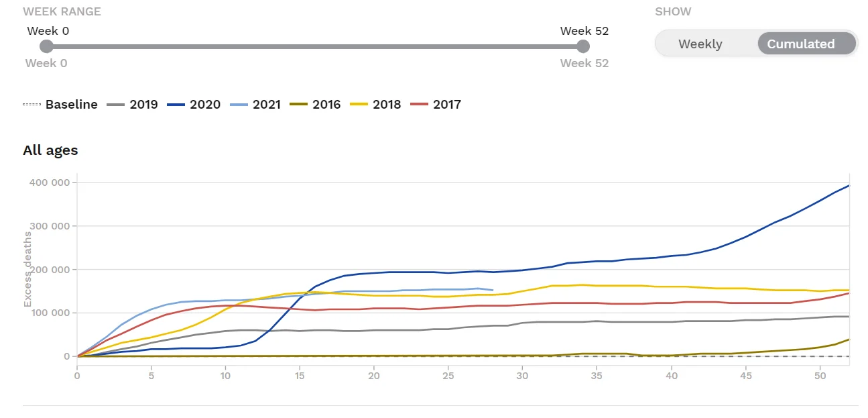The width and height of the screenshot is (868, 418).
Task: Click the All ages chart heading
Action: (50, 150)
